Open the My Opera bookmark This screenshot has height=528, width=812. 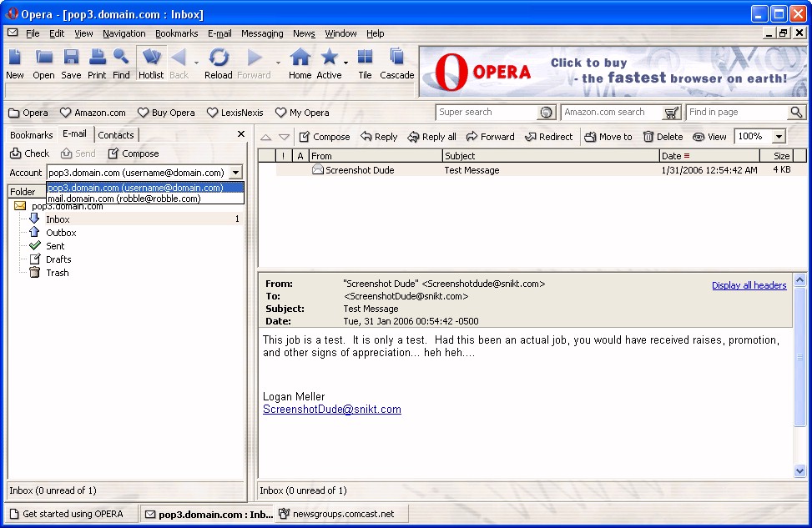pos(302,113)
